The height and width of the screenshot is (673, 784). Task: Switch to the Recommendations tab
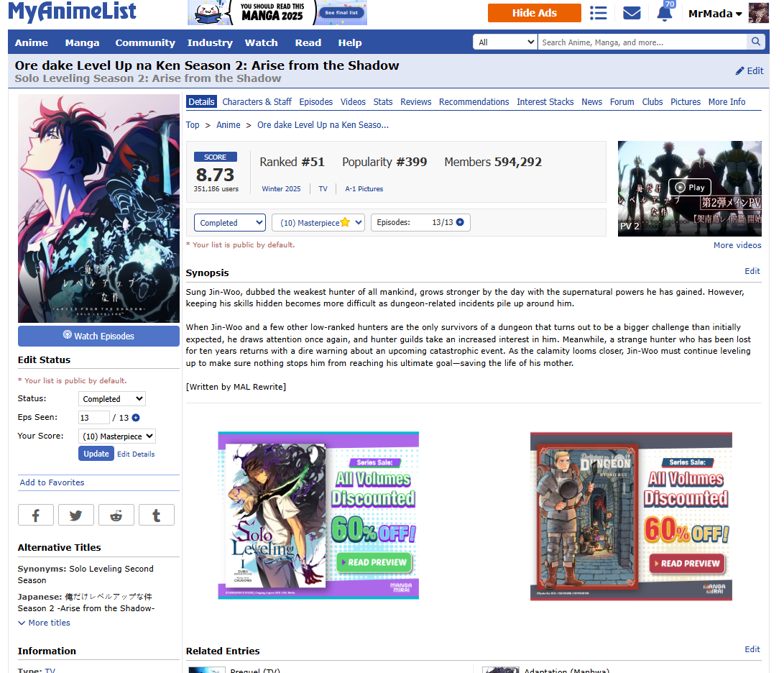click(474, 101)
